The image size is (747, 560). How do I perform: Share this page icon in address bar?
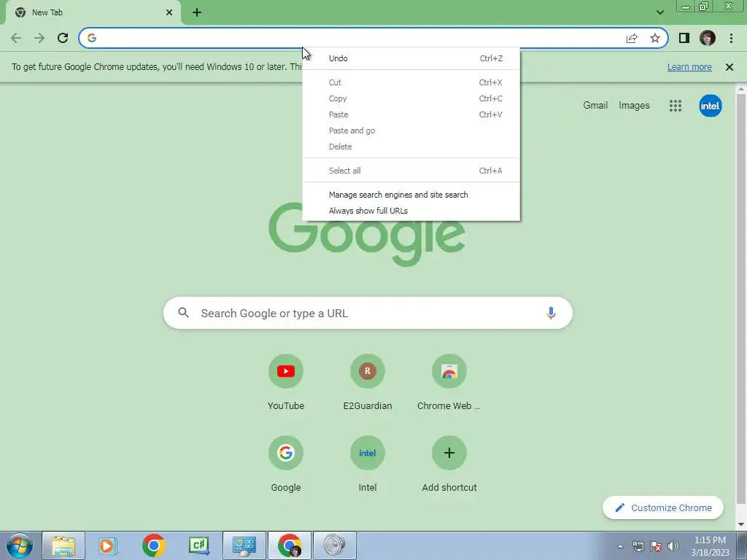(632, 38)
